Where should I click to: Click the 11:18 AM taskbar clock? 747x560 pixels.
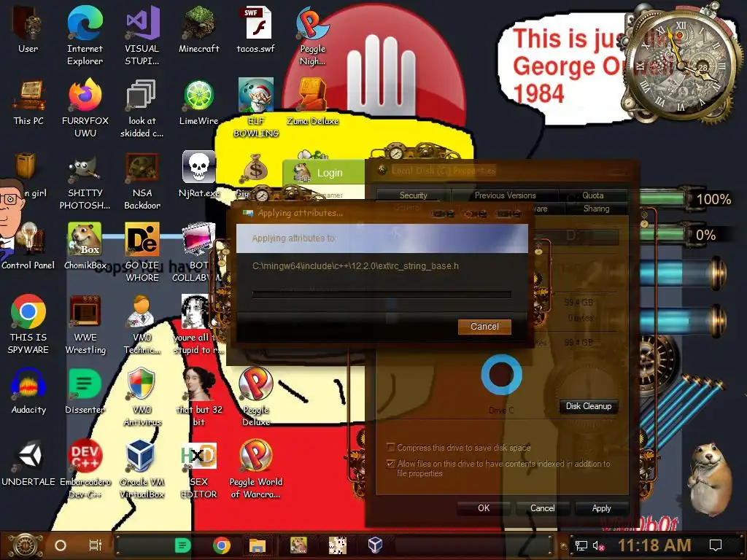(x=654, y=545)
